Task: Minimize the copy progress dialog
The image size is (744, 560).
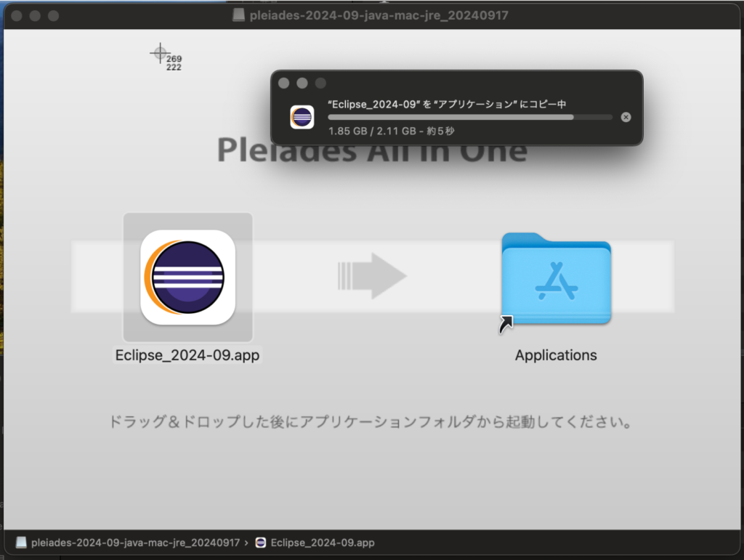Action: [302, 84]
